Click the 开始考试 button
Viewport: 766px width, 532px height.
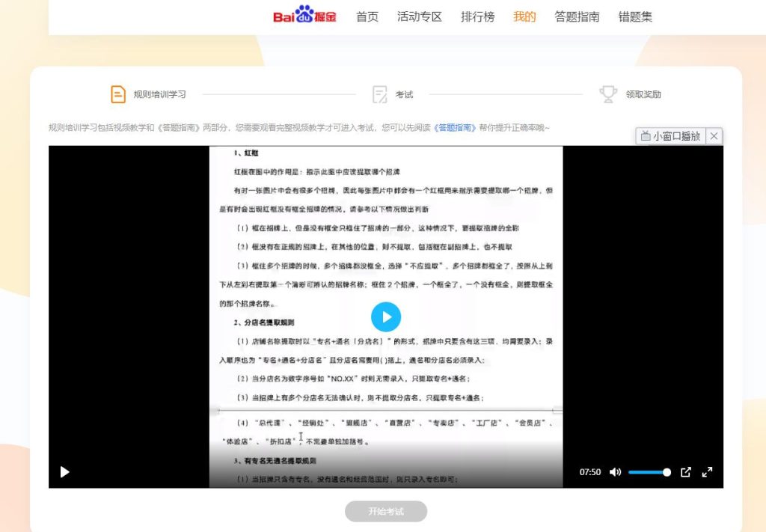[x=386, y=512]
